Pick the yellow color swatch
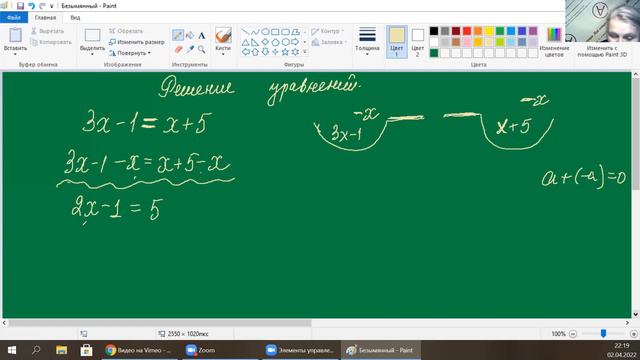The width and height of the screenshot is (640, 360). tap(489, 31)
